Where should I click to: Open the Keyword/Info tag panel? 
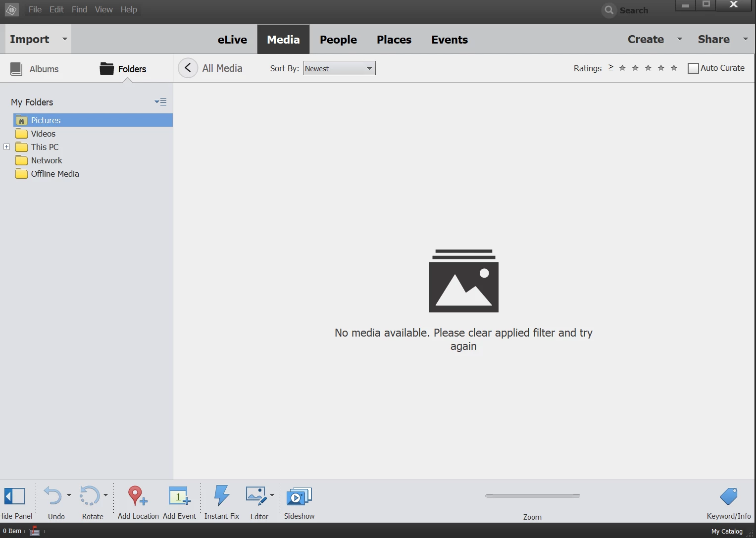pyautogui.click(x=729, y=496)
